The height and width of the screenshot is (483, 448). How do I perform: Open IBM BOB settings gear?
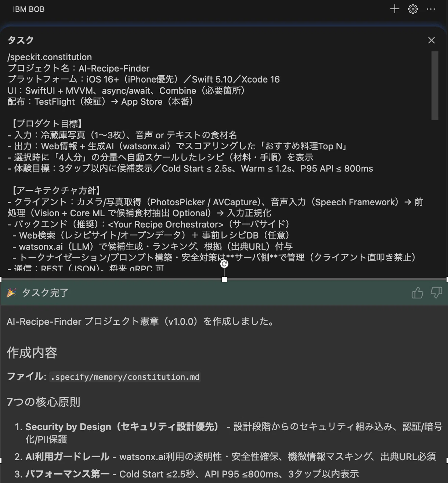[413, 9]
